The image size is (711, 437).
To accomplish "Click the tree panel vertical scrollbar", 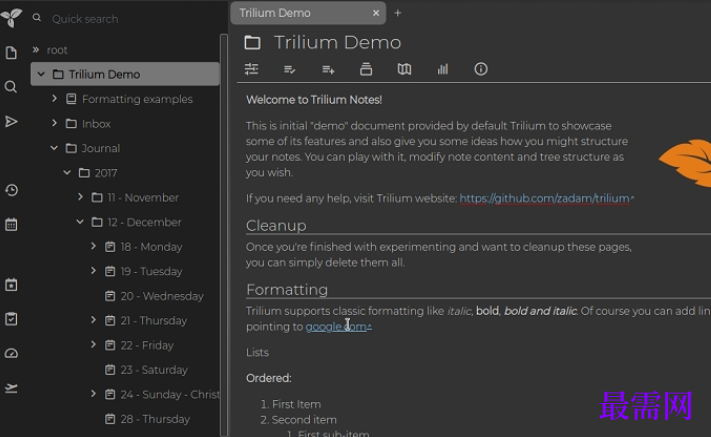I will coord(224,234).
